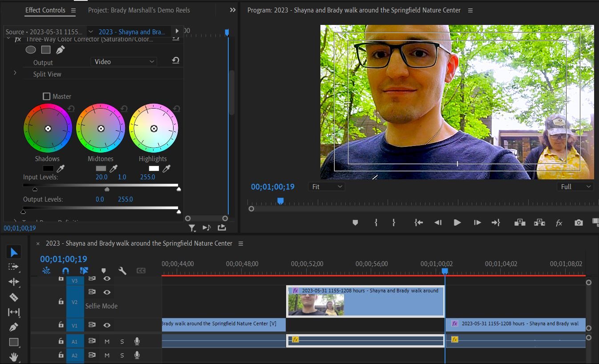Click the Lift button
This screenshot has height=364, width=599.
[x=520, y=222]
